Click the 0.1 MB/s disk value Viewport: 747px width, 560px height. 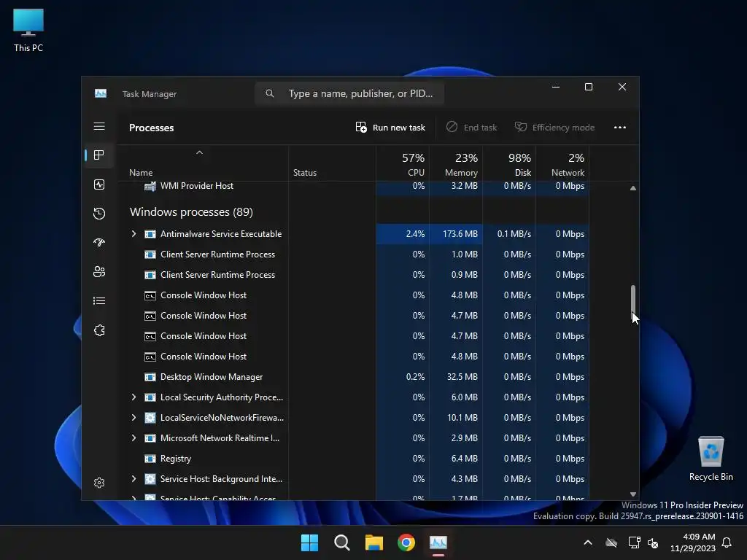514,234
